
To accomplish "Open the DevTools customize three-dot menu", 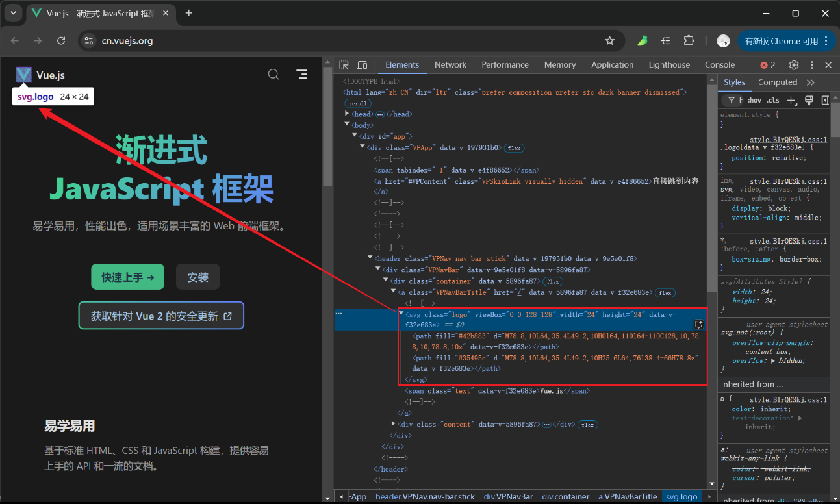I will (812, 65).
